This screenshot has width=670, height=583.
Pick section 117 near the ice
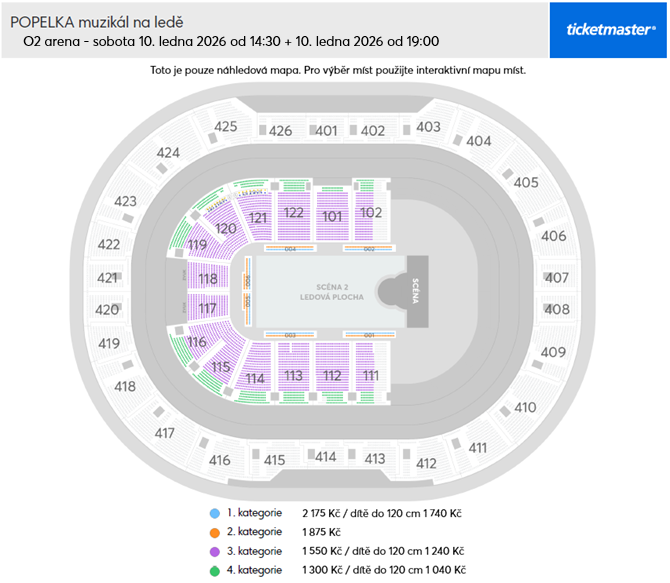(207, 309)
